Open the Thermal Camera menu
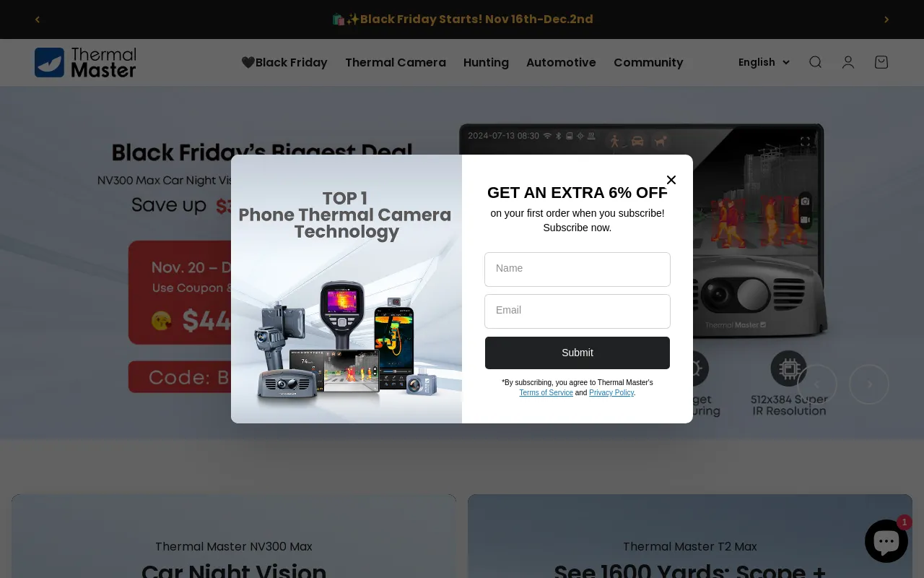The height and width of the screenshot is (578, 924). [x=396, y=62]
